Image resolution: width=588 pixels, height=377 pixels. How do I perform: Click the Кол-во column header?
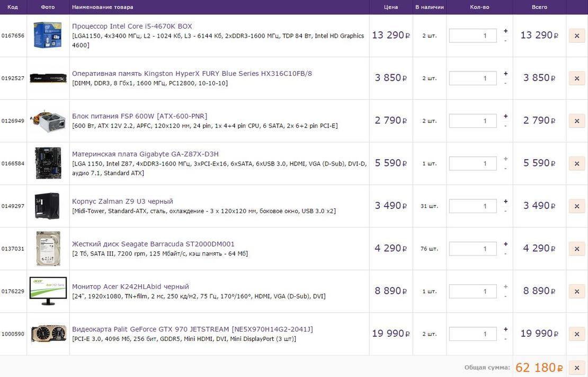click(x=479, y=7)
